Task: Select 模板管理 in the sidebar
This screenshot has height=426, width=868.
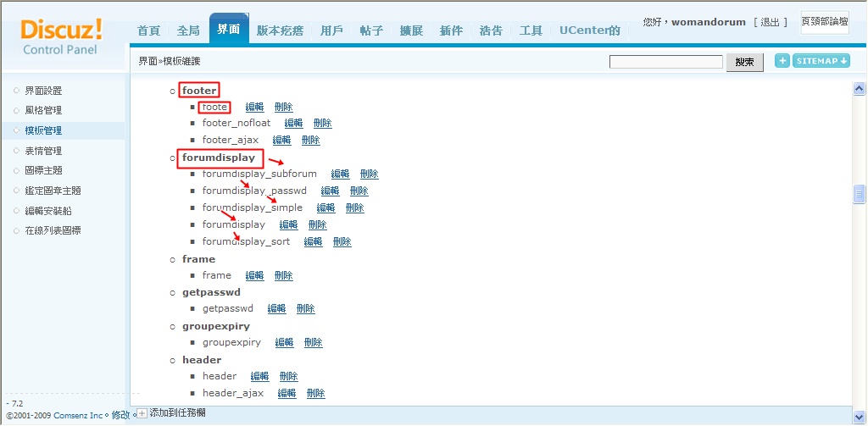Action: [43, 130]
